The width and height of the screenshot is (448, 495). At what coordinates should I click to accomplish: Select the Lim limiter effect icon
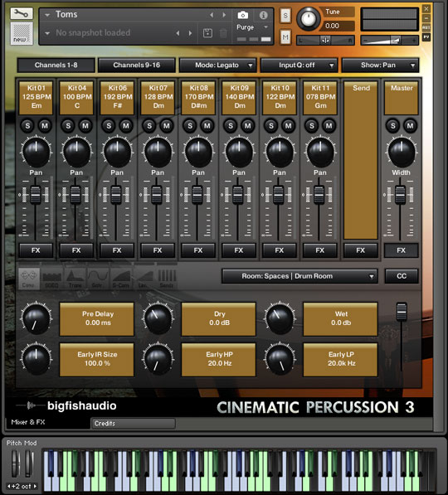[x=144, y=279]
